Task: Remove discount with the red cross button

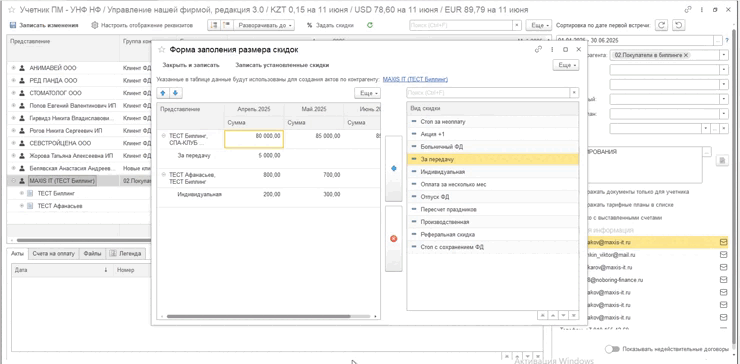Action: click(394, 239)
